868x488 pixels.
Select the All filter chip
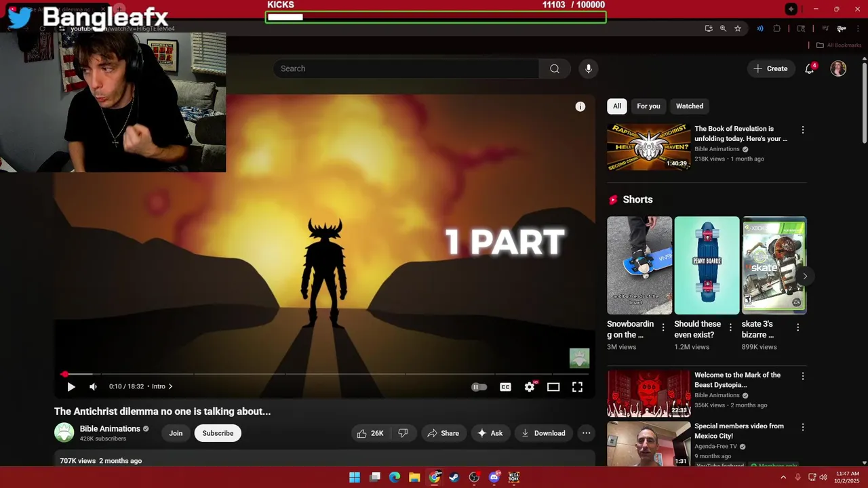(x=617, y=106)
